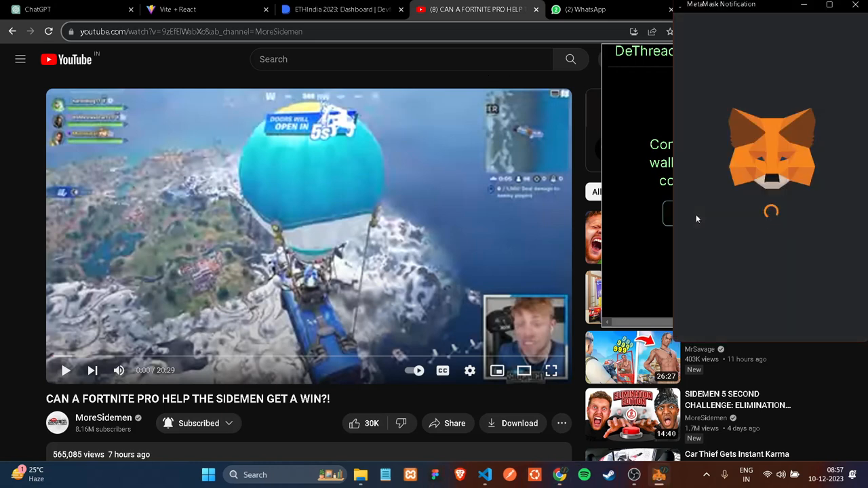Open the MrSavage video thumbnail

633,357
